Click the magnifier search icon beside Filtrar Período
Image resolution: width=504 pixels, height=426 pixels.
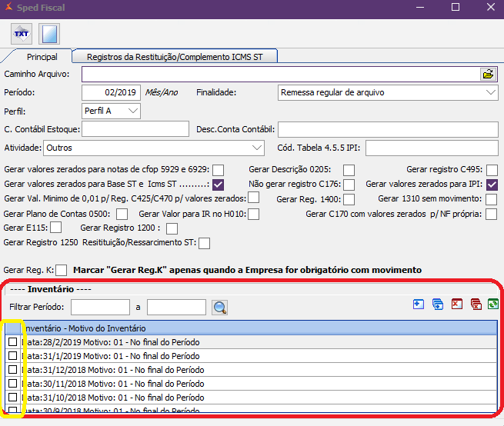pyautogui.click(x=220, y=308)
